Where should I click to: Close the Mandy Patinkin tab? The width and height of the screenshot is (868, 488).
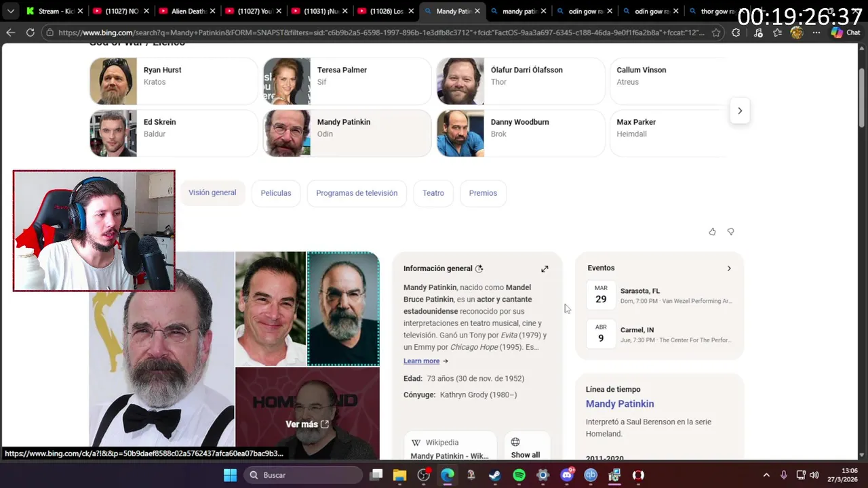(x=477, y=12)
